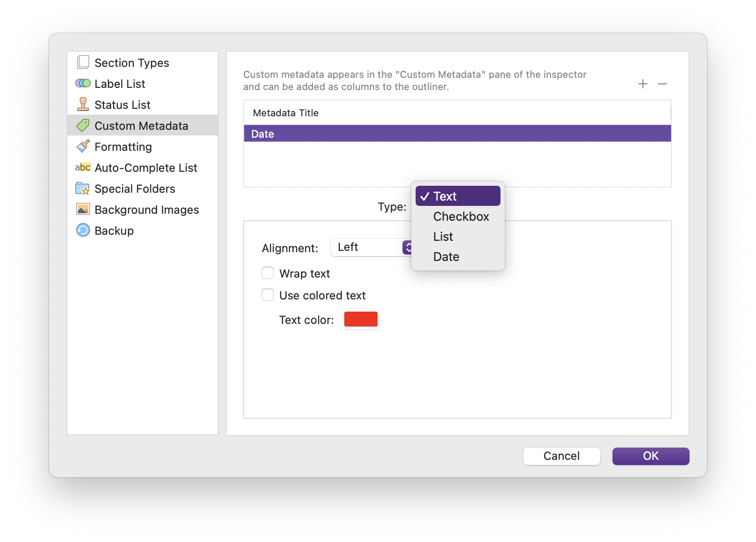The image size is (756, 542).
Task: Click the Status List stamp icon
Action: coord(83,104)
